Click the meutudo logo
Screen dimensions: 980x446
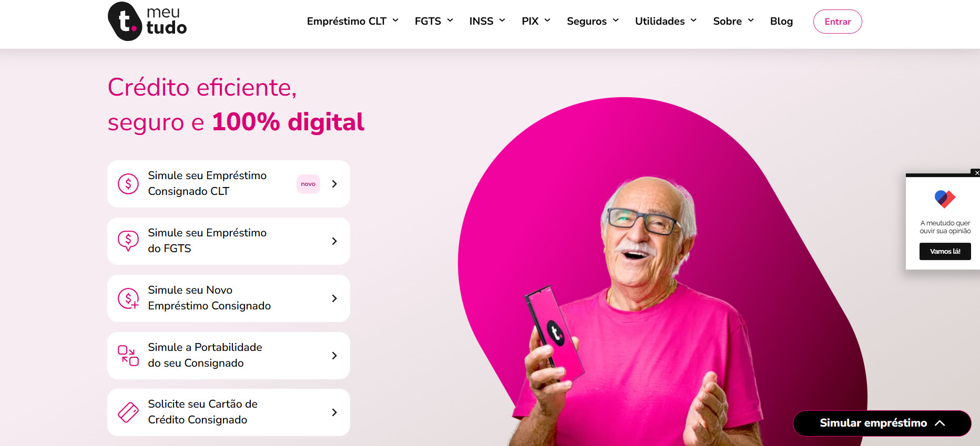pyautogui.click(x=147, y=22)
